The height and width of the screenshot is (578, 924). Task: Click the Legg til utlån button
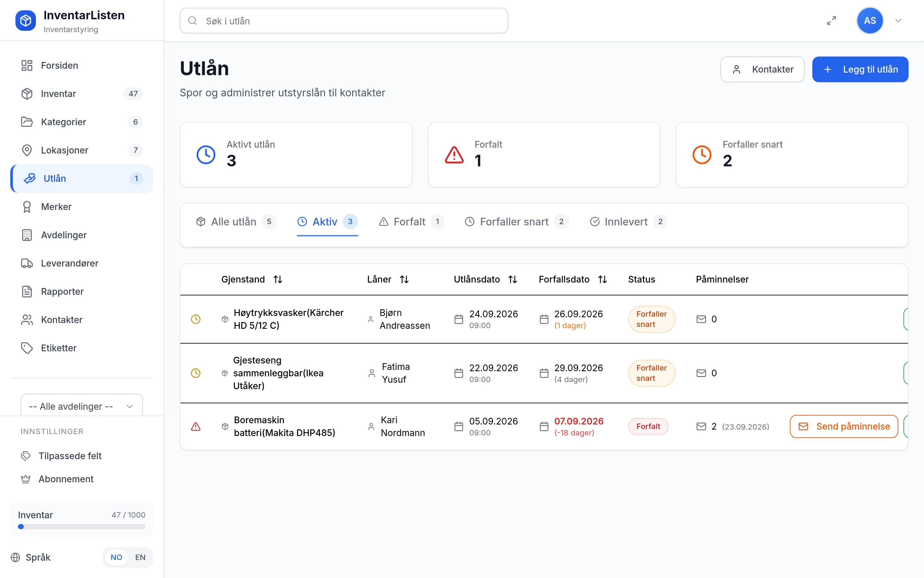click(860, 69)
